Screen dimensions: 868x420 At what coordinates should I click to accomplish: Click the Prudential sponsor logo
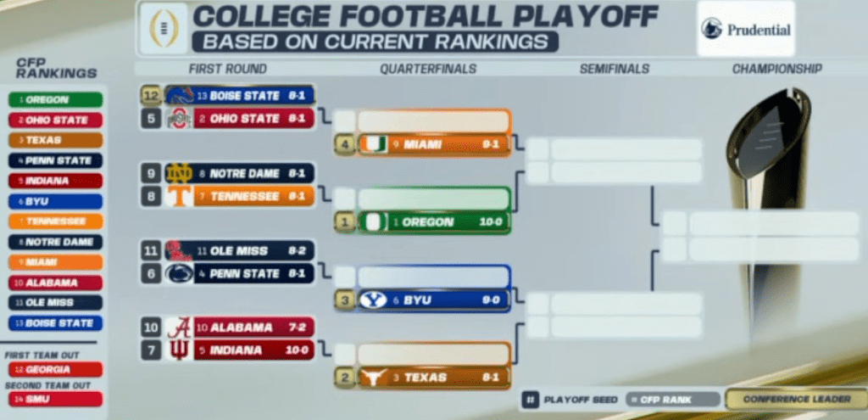[x=746, y=30]
